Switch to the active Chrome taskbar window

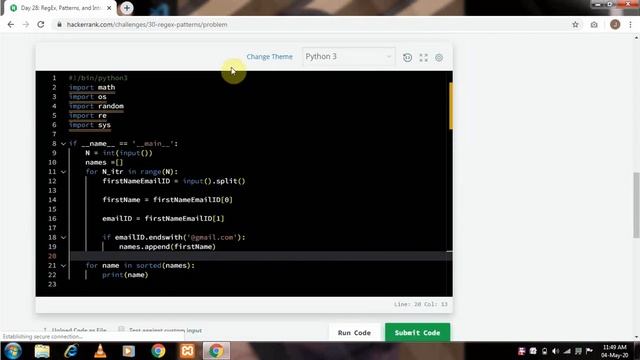tap(216, 351)
